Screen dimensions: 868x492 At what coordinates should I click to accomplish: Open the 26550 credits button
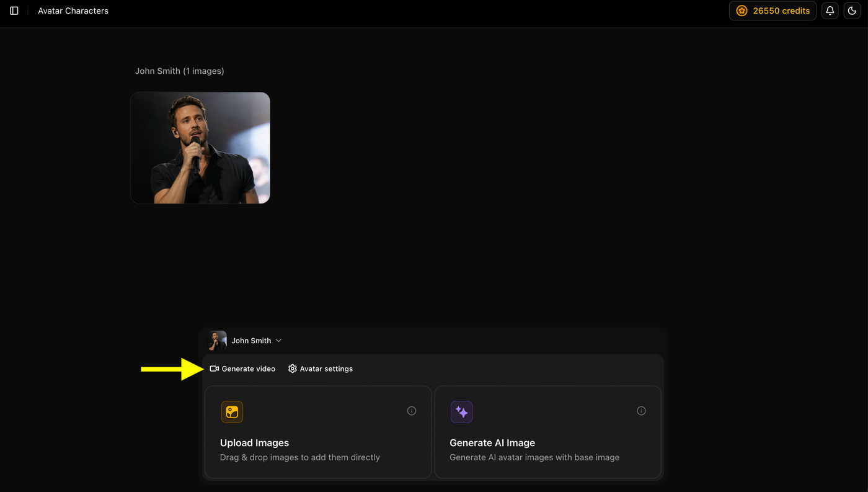(x=773, y=11)
